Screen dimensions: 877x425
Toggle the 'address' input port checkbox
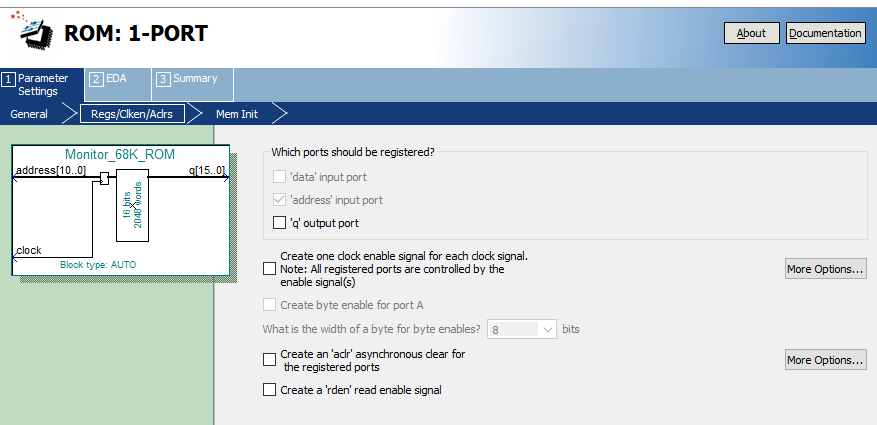click(279, 200)
